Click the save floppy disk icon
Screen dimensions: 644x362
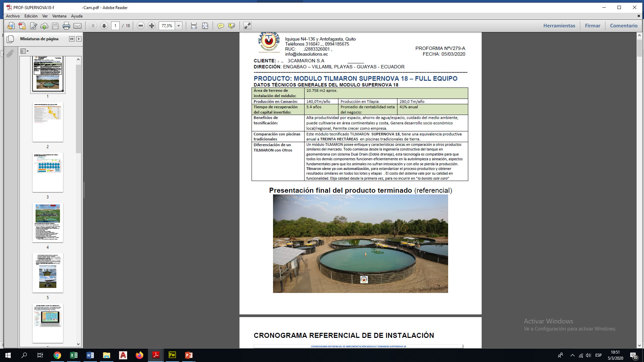tap(55, 26)
